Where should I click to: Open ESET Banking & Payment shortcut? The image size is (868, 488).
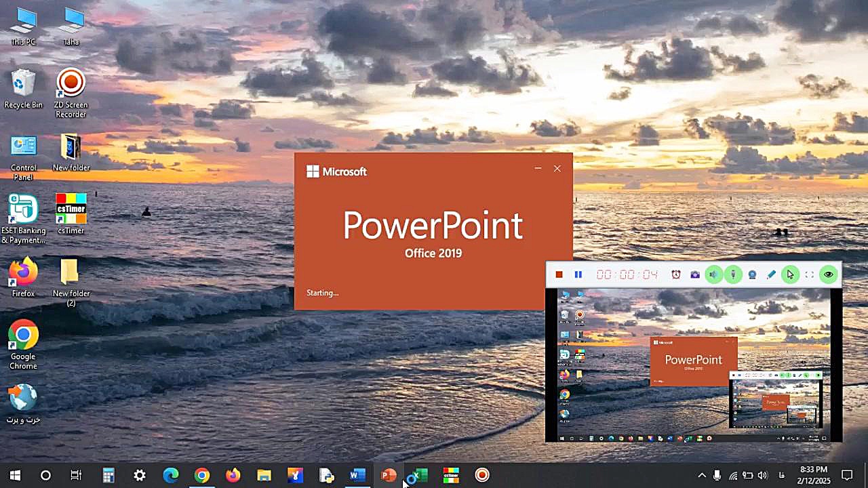click(23, 219)
